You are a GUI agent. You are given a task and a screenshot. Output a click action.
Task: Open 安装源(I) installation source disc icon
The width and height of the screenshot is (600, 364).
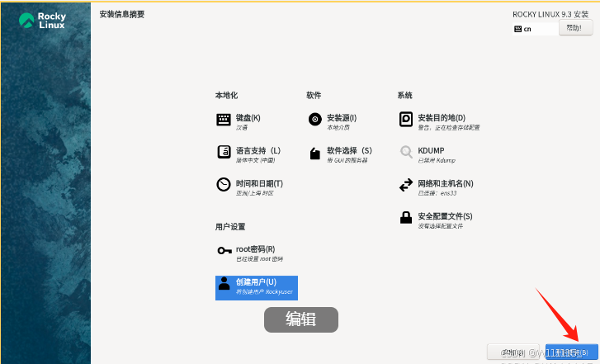315,120
